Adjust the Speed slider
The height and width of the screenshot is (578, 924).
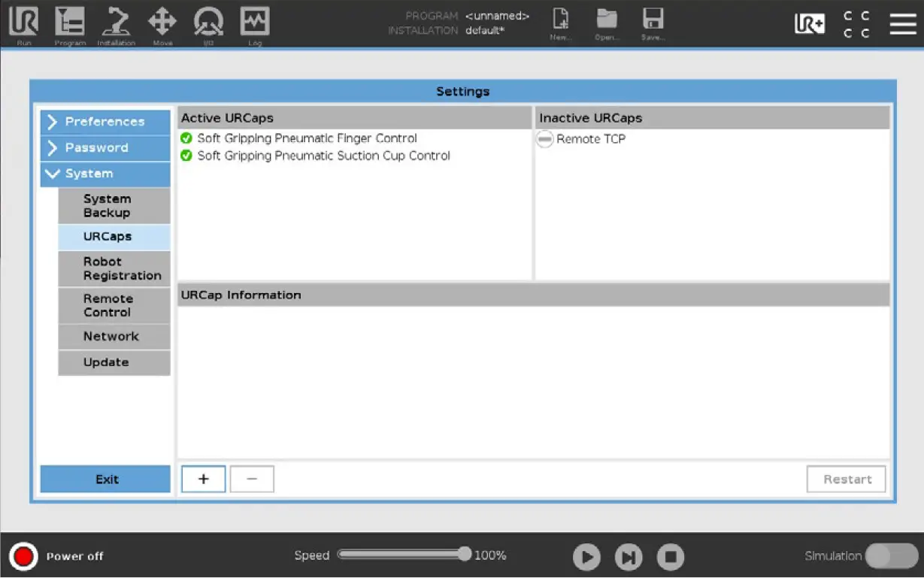point(404,555)
